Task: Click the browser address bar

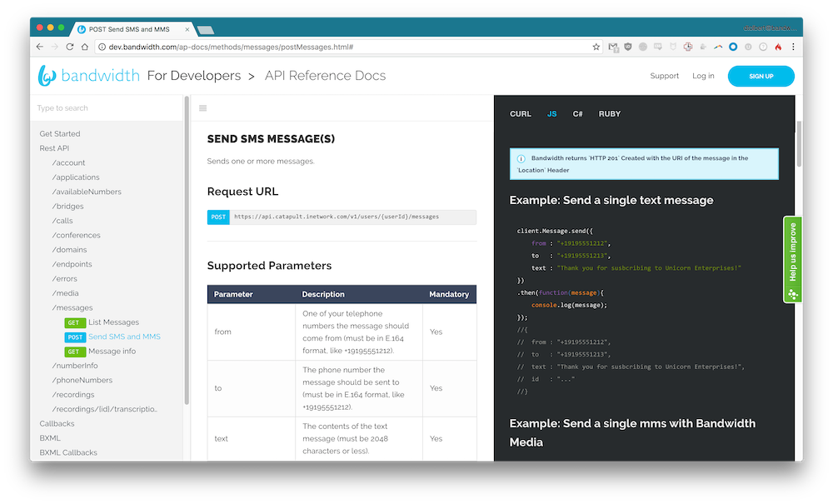Action: (x=348, y=47)
